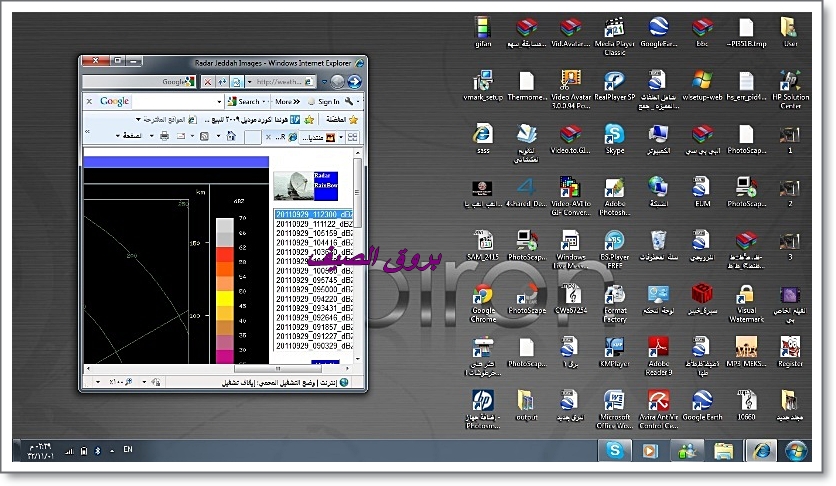Image resolution: width=836 pixels, height=486 pixels.
Task: Select radar entry 20110929_111122
Action: 313,224
